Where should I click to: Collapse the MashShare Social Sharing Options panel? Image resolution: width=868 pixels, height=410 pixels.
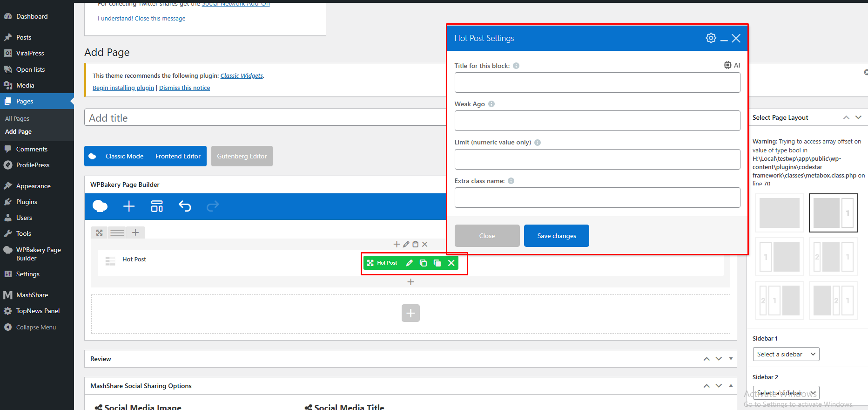tap(731, 386)
